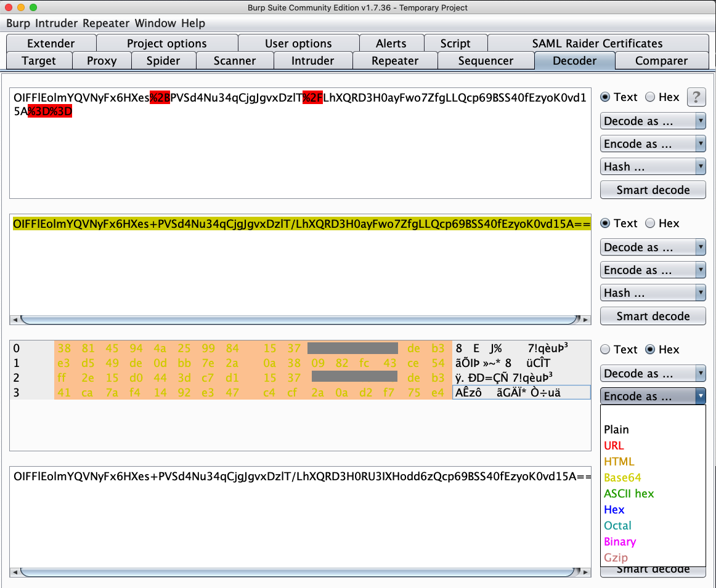716x588 pixels.
Task: Click the question mark help button
Action: (696, 97)
